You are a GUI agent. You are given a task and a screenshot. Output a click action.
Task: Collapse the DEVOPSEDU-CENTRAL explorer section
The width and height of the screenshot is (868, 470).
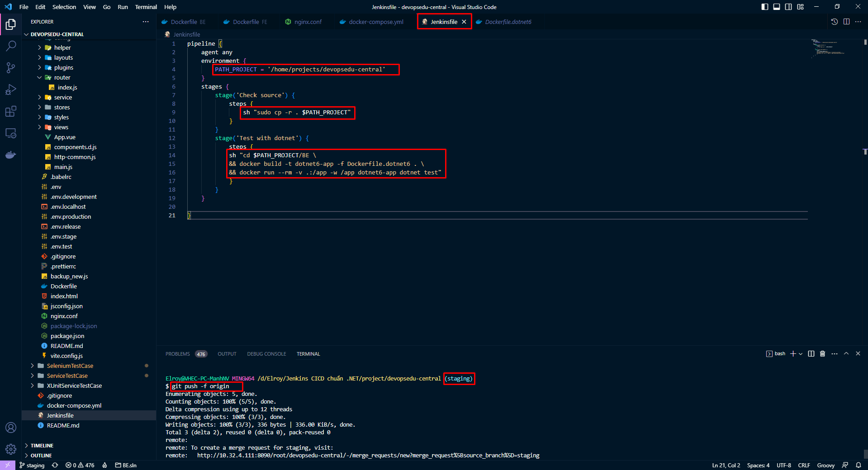[89, 34]
